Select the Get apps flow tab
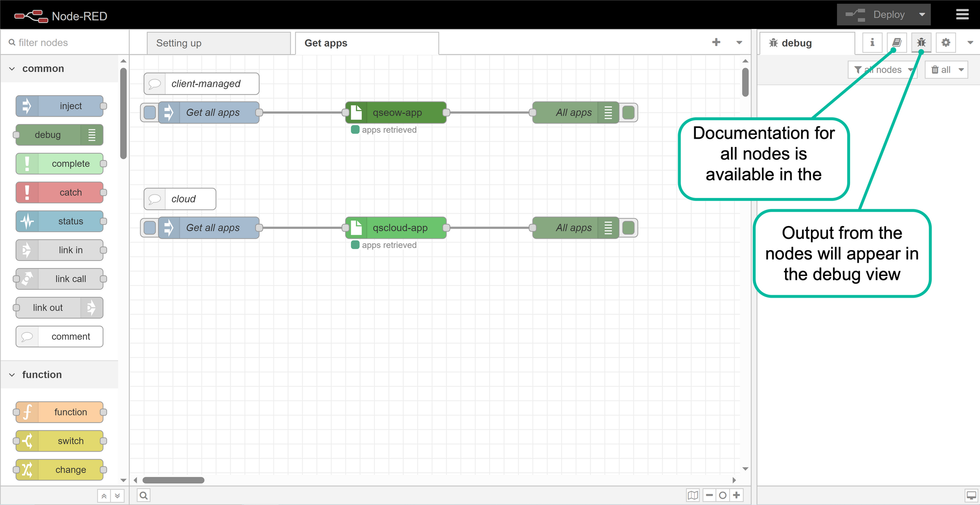 point(367,43)
